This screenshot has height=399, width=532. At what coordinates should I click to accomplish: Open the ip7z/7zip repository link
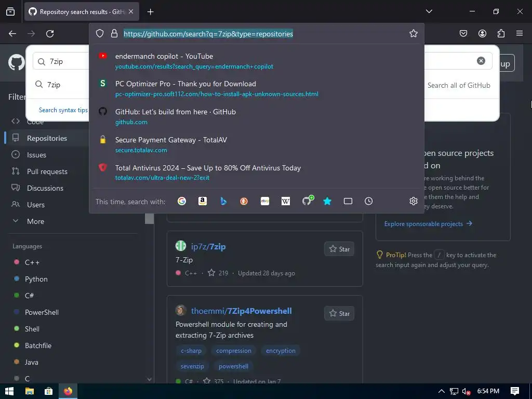tap(208, 247)
